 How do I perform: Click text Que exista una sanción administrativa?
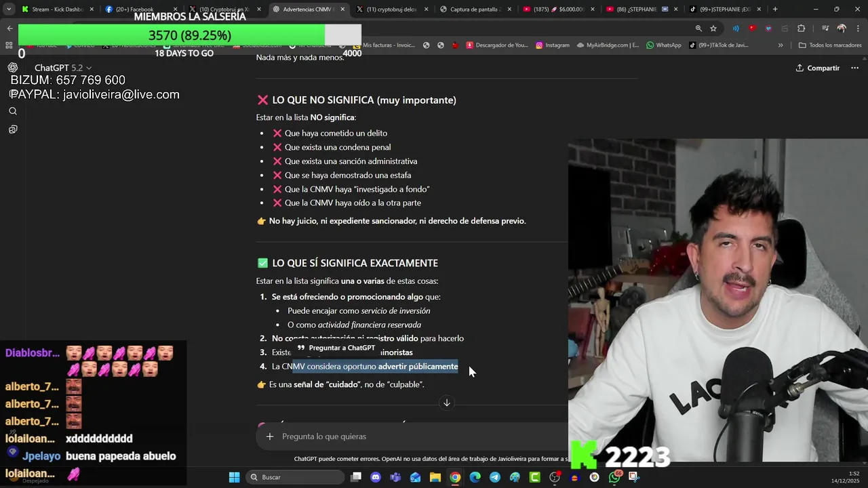click(351, 161)
